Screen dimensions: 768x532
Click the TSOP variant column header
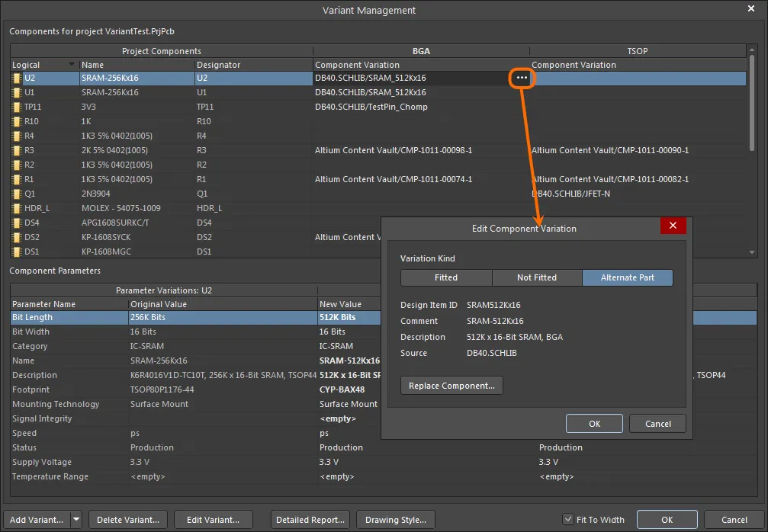[x=638, y=51]
